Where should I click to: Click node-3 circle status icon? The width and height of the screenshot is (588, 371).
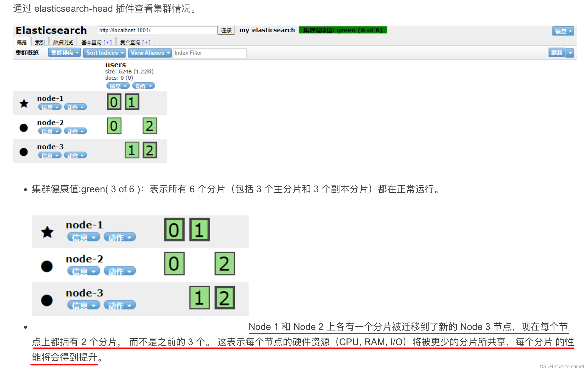tap(23, 151)
